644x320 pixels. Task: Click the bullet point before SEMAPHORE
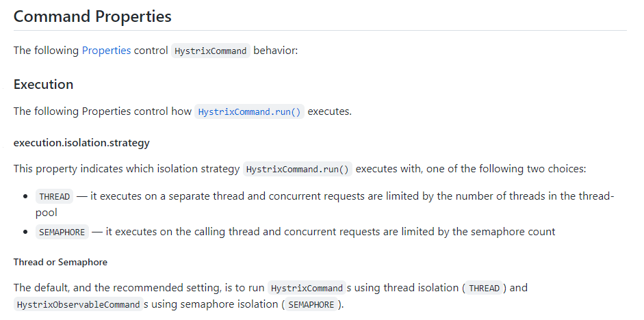click(x=26, y=232)
